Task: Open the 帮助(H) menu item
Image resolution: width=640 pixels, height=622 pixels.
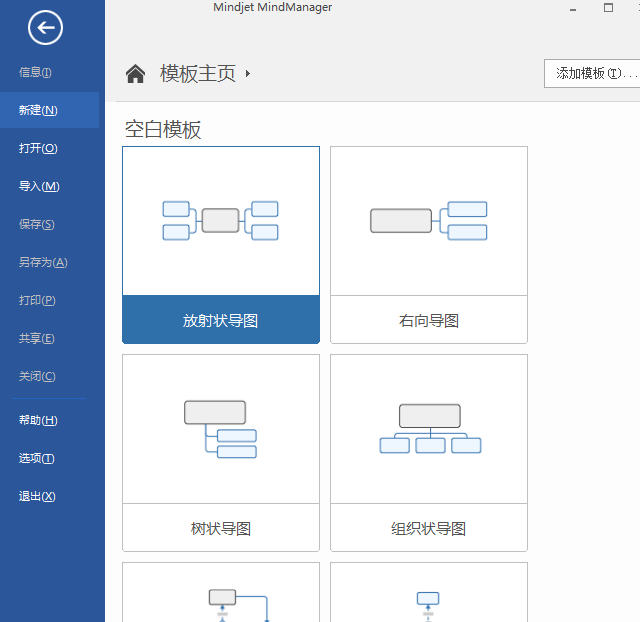Action: [x=38, y=420]
